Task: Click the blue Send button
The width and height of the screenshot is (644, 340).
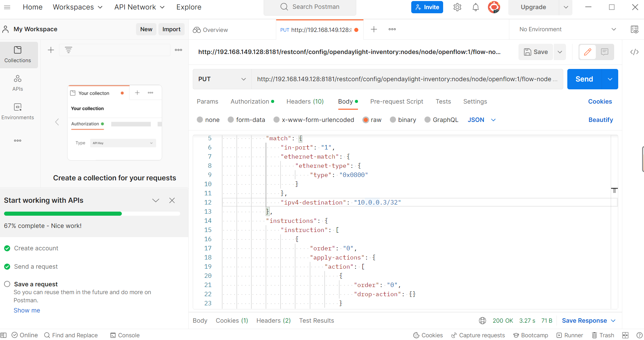Action: coord(584,79)
